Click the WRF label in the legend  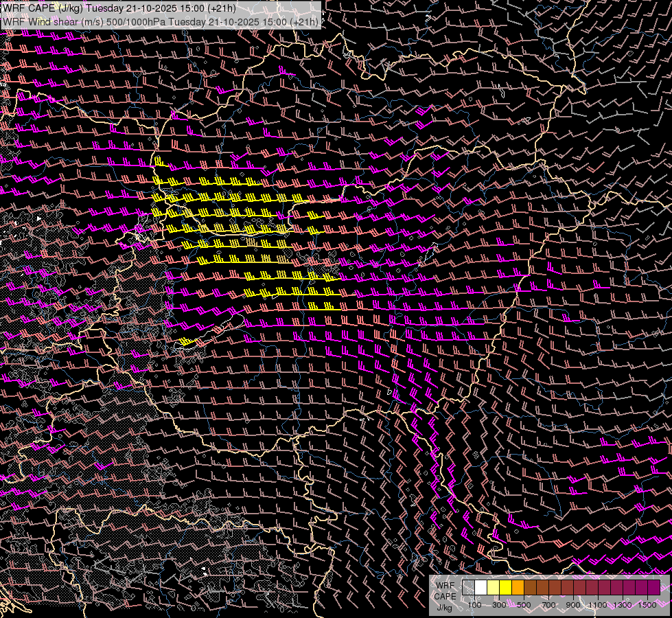(445, 585)
